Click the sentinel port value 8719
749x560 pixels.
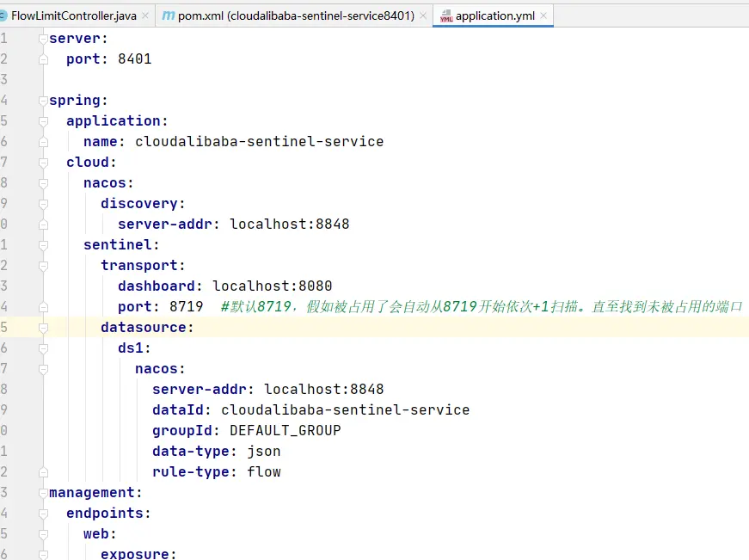tap(187, 306)
